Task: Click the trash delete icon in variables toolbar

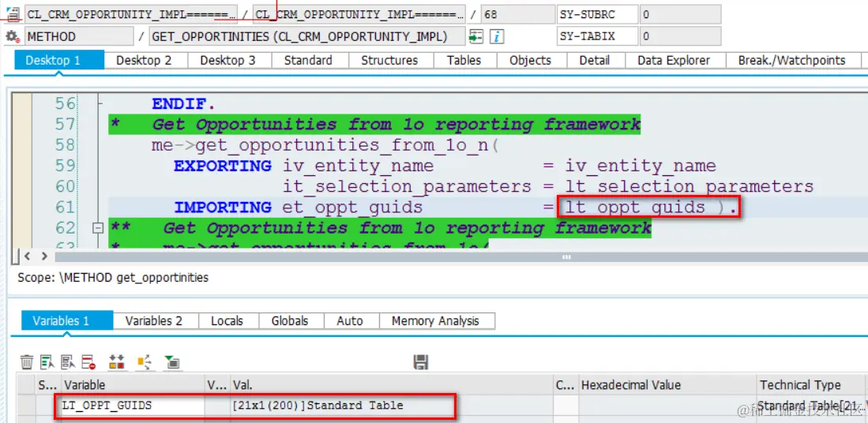Action: [27, 362]
